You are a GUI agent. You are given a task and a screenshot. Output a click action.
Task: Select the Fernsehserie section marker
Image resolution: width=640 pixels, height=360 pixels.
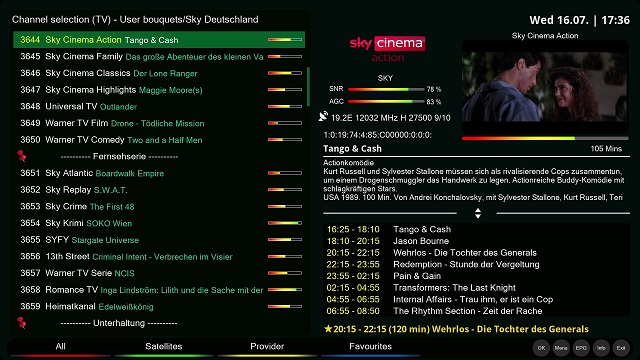159,156
